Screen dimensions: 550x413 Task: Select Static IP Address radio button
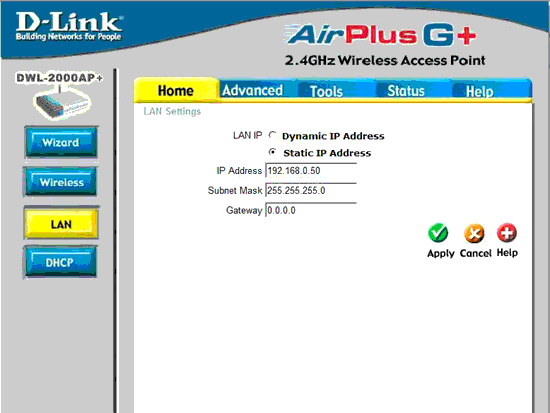272,152
